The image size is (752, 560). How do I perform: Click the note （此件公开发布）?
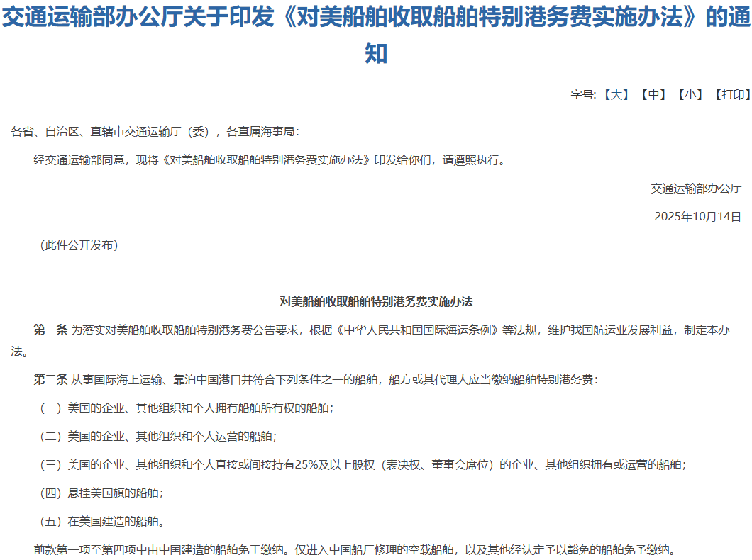coord(78,245)
